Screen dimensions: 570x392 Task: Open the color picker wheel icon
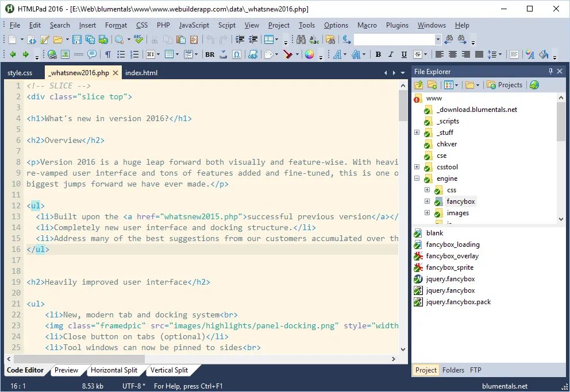coord(309,55)
